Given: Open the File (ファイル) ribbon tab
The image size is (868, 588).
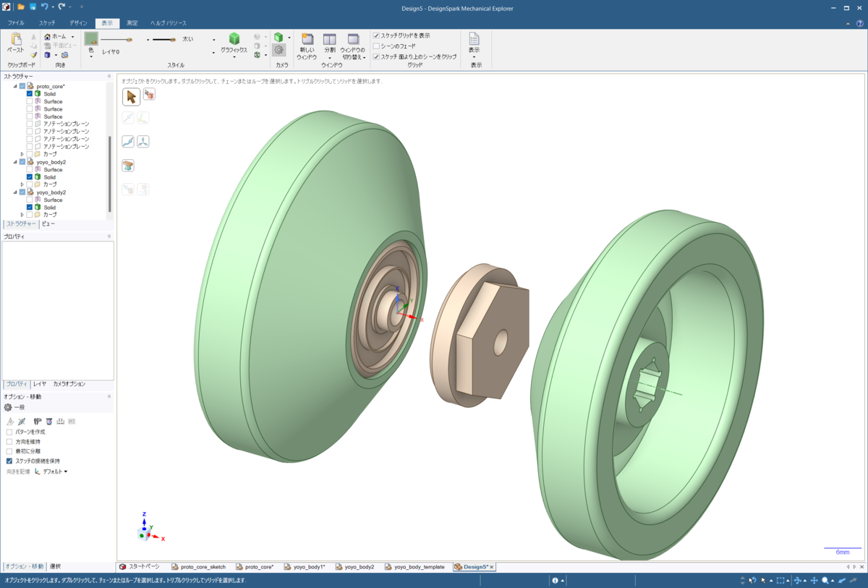Looking at the screenshot, I should tap(16, 23).
